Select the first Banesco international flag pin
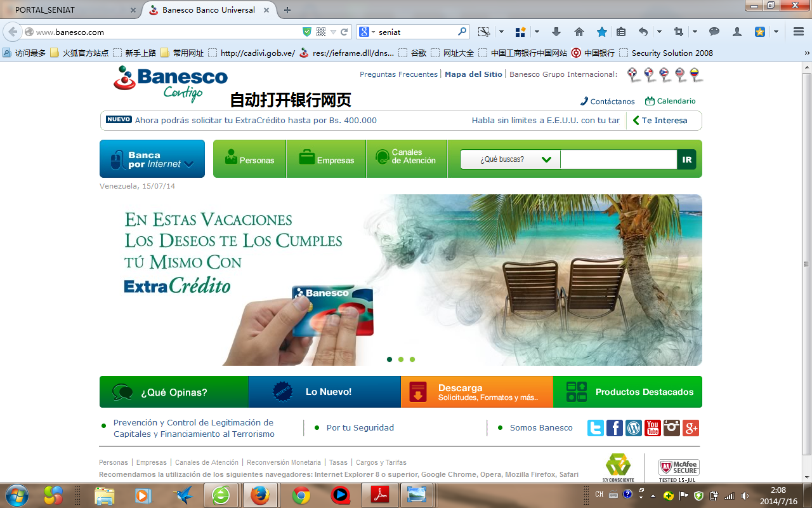 pos(632,75)
